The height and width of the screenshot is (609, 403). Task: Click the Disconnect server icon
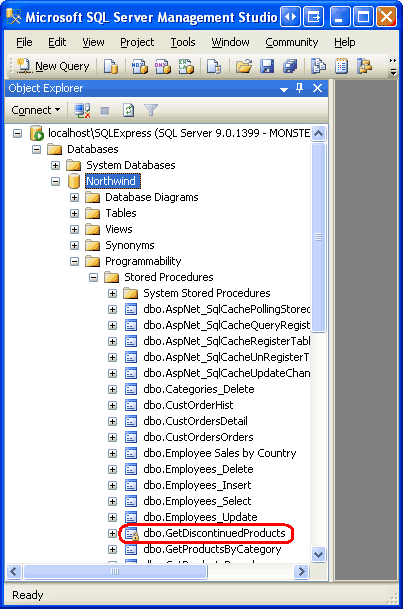(82, 110)
